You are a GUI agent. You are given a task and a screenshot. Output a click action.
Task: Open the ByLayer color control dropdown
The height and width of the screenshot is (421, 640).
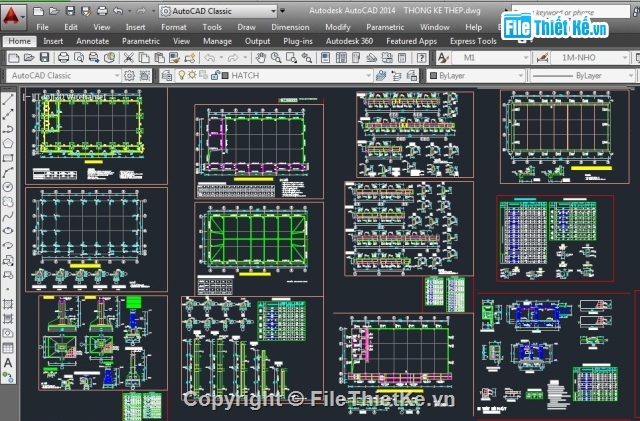(520, 76)
